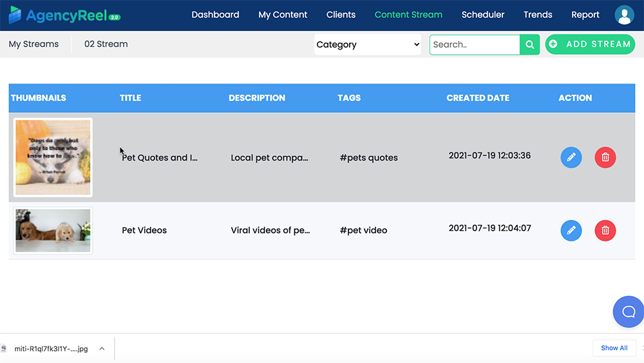Image resolution: width=644 pixels, height=363 pixels.
Task: Open the downloaded file options chevron
Action: [102, 349]
